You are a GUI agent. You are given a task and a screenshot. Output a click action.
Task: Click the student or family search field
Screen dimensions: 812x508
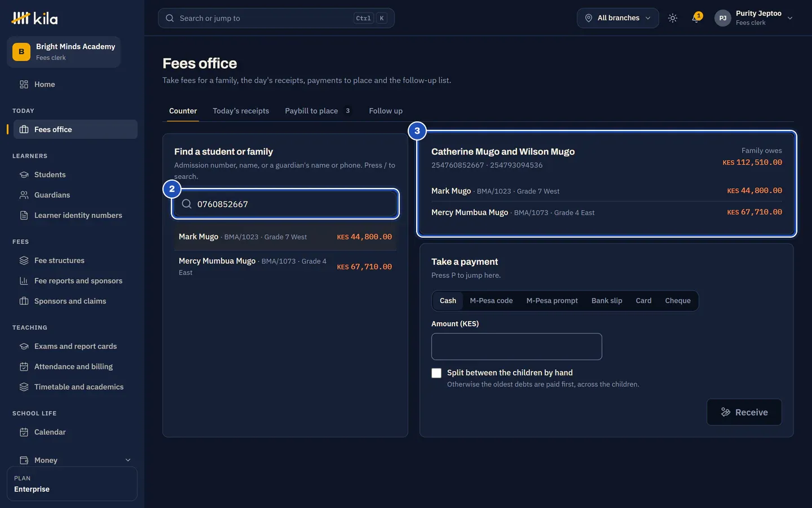[x=285, y=204]
